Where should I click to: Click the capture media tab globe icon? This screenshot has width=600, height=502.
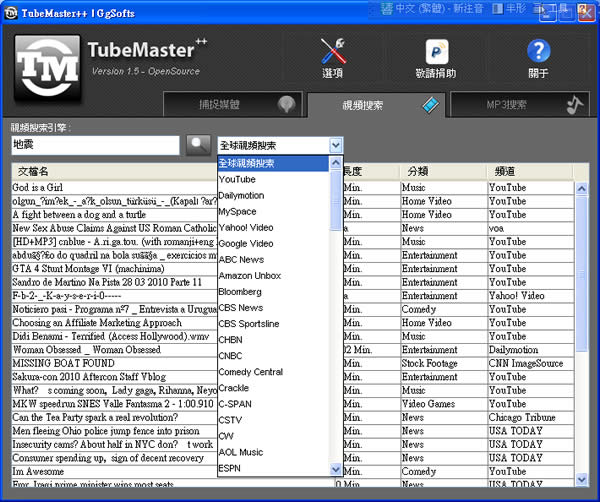[x=287, y=104]
